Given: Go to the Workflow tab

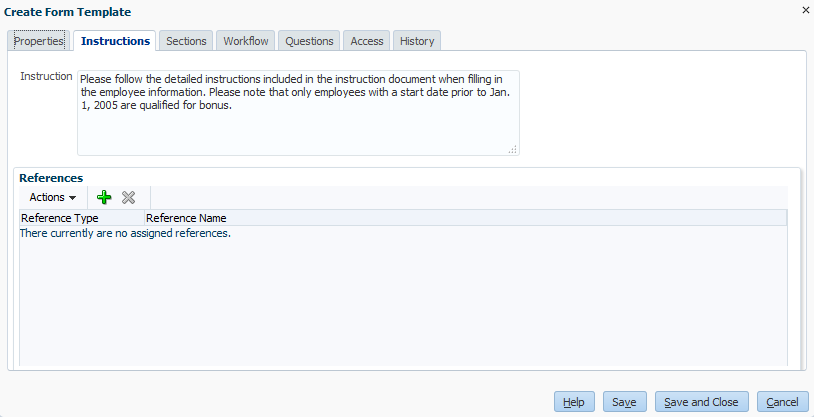Looking at the screenshot, I should (246, 41).
